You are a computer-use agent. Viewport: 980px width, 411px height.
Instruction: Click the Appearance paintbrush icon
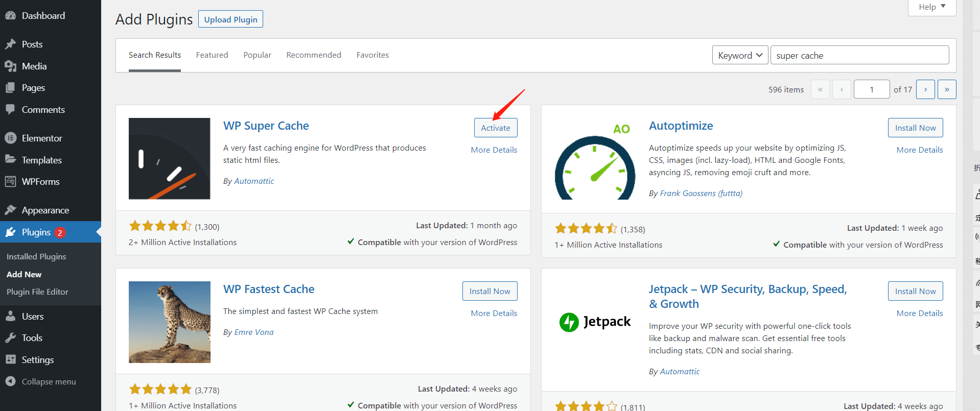coord(11,210)
